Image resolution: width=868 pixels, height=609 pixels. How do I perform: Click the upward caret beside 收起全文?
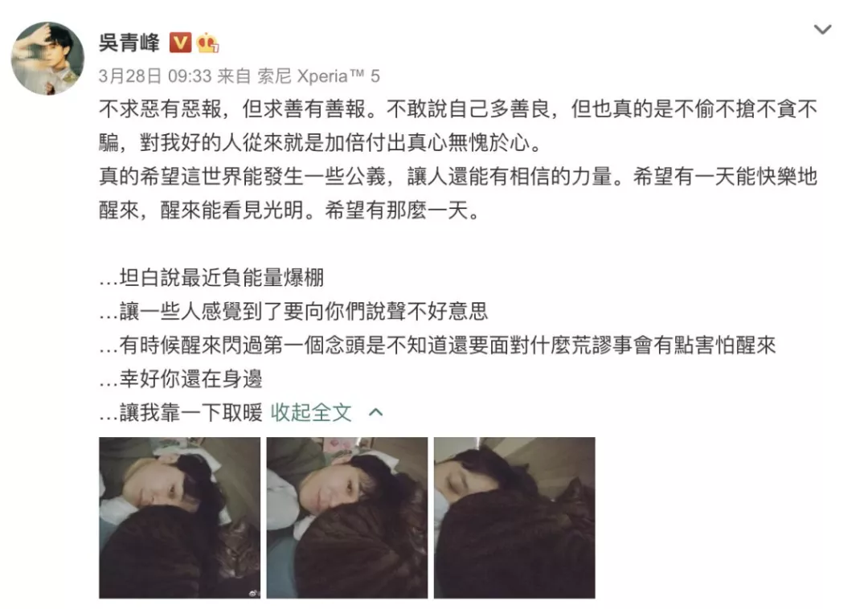[376, 413]
